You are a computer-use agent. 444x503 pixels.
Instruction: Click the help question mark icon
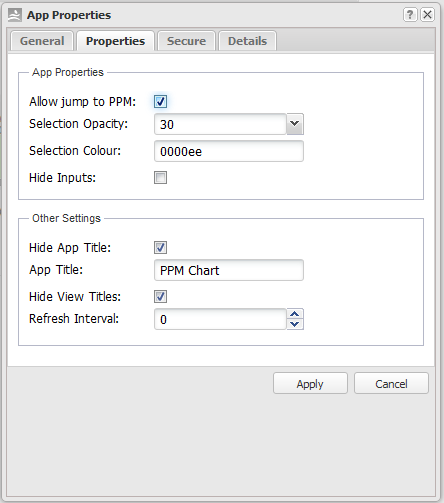click(x=410, y=15)
